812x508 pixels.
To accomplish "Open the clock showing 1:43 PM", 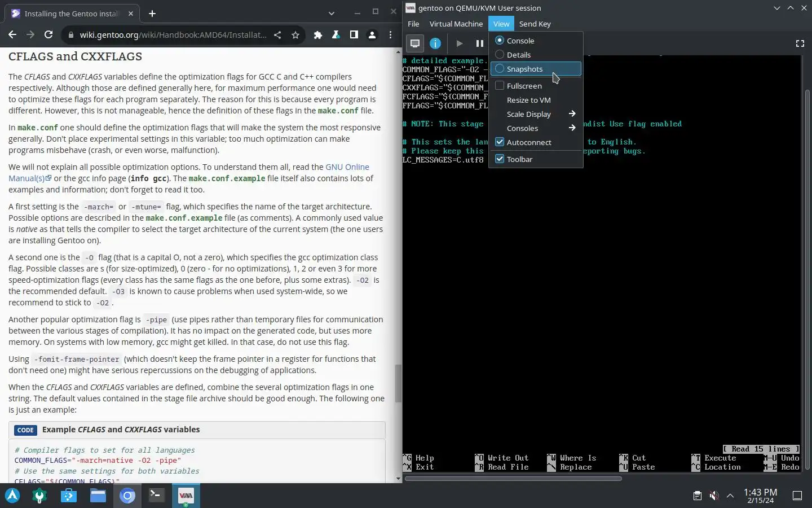I will click(x=760, y=496).
